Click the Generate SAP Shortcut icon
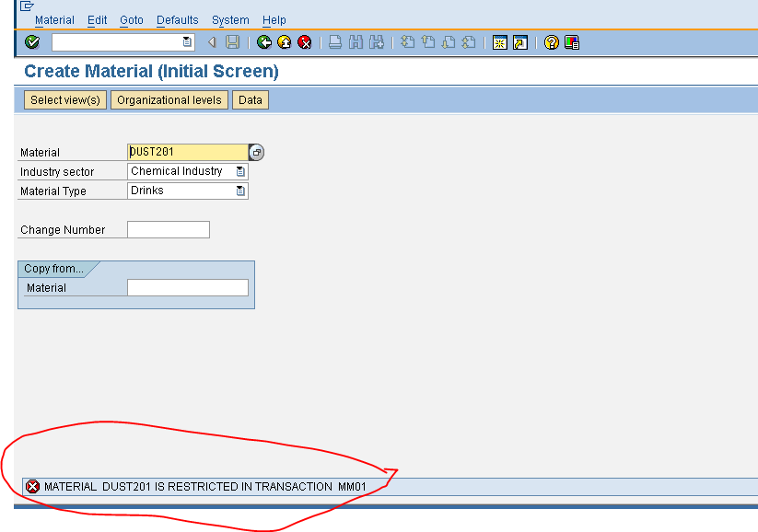 click(x=519, y=41)
